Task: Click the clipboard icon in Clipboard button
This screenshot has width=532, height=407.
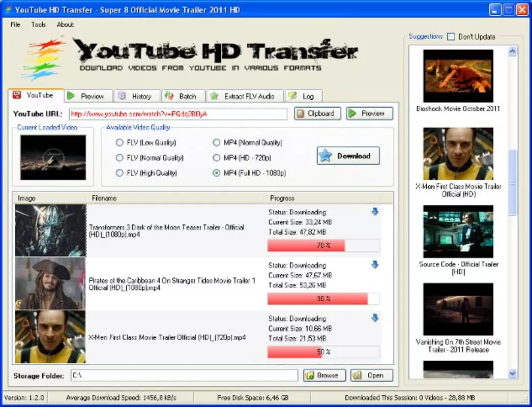Action: click(x=300, y=113)
